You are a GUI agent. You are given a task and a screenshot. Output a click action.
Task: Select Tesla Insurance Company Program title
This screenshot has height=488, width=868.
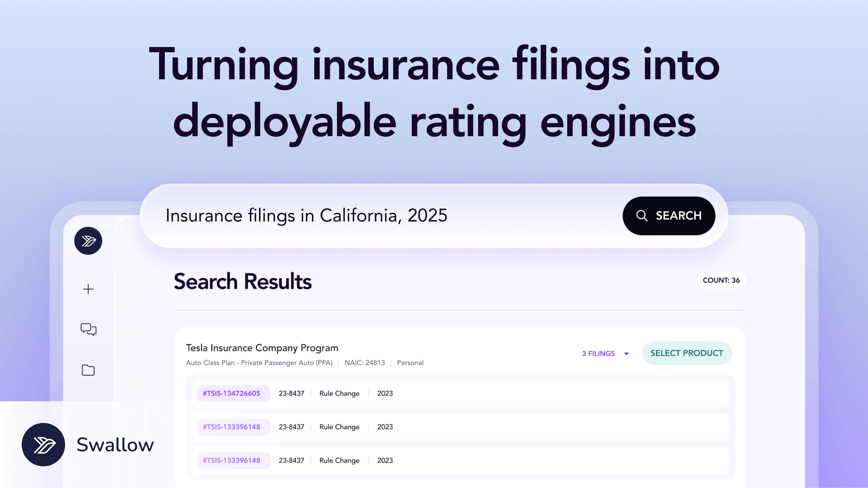(262, 348)
